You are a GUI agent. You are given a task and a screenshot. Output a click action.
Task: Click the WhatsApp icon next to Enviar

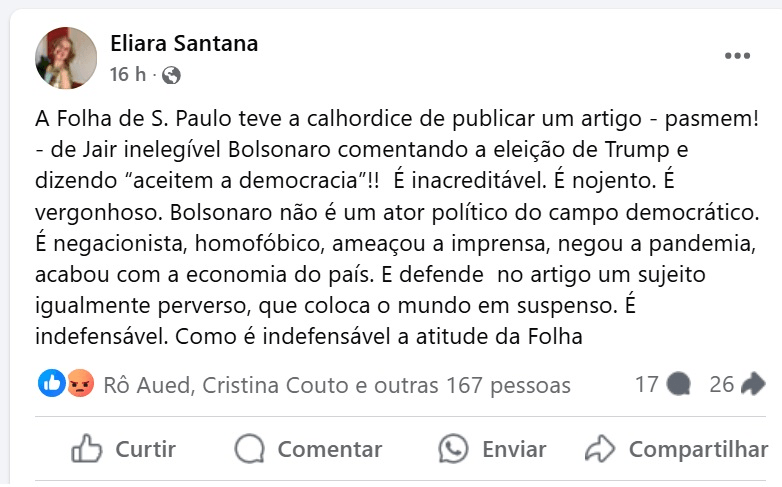coord(454,449)
